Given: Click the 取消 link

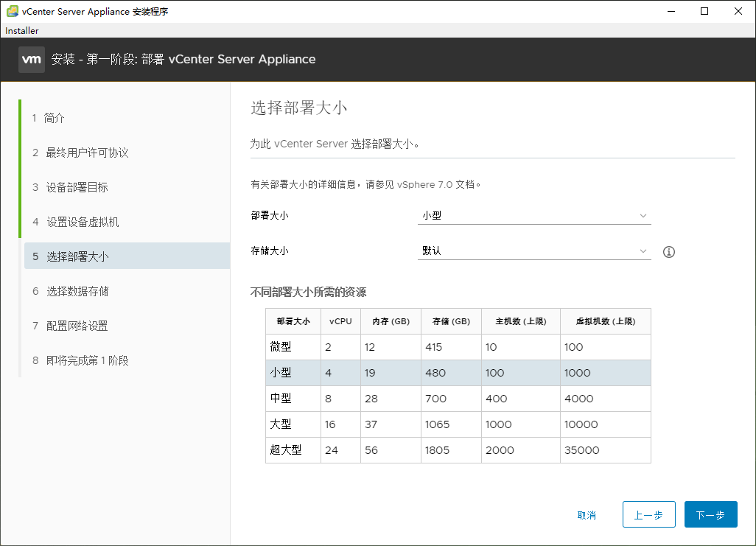Looking at the screenshot, I should click(587, 515).
